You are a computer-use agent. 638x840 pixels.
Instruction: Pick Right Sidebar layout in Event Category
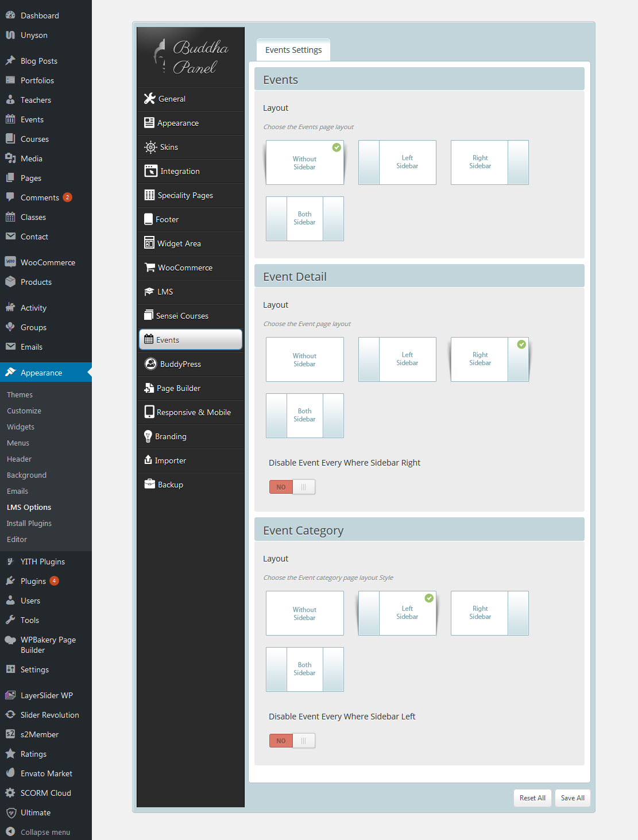pos(489,613)
